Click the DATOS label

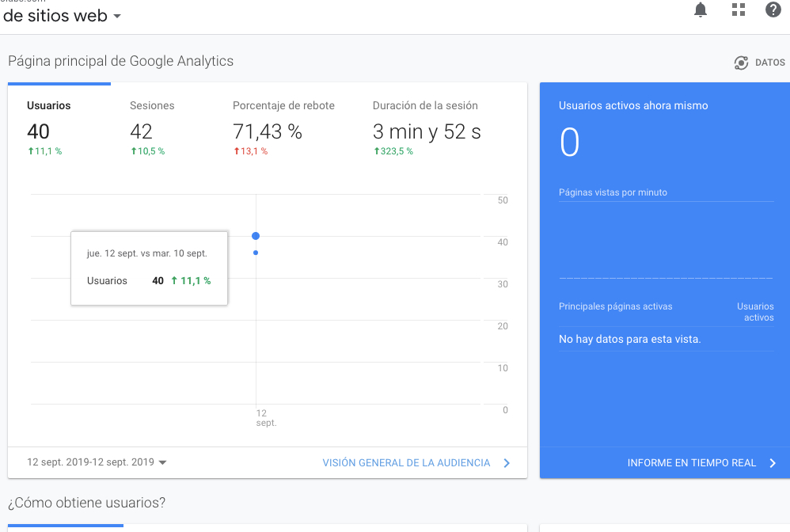point(770,63)
